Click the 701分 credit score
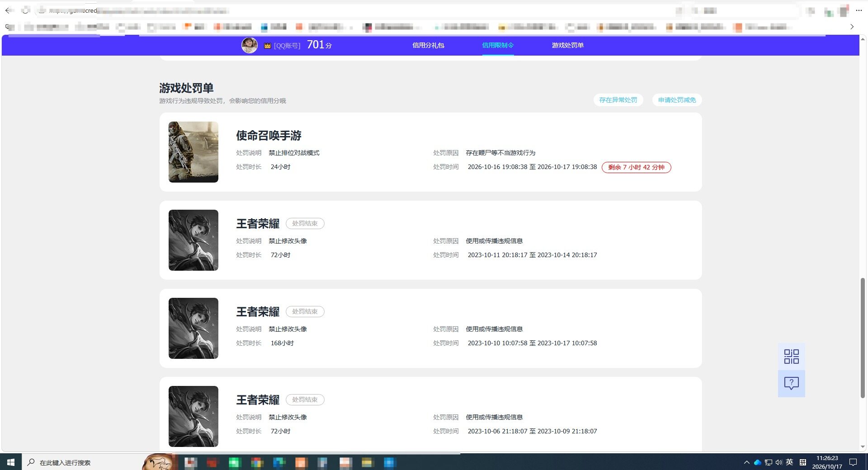868x470 pixels. click(319, 45)
